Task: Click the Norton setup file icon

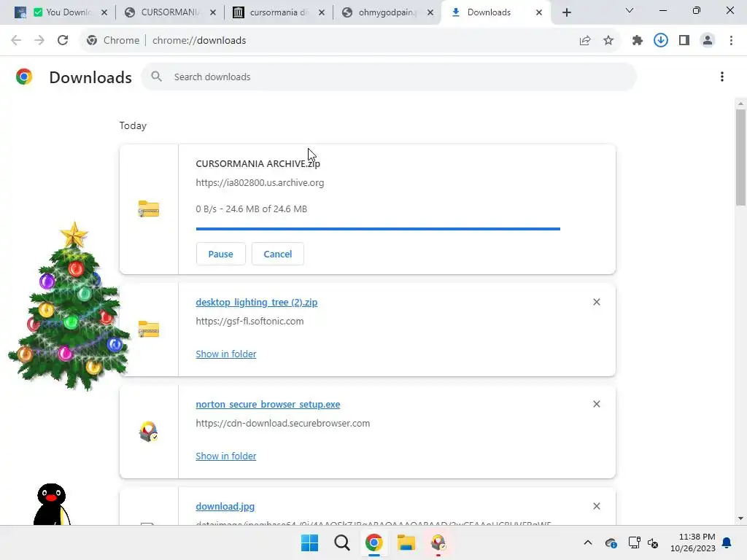Action: pos(149,432)
